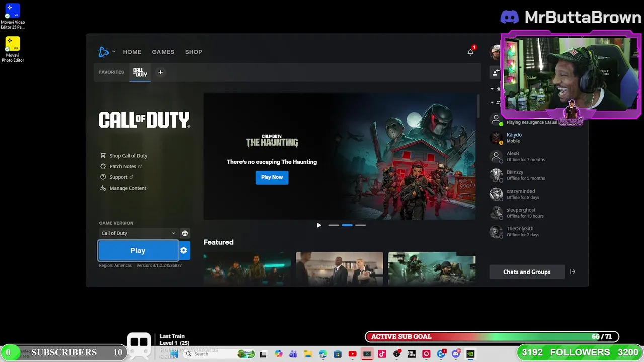644x362 pixels.
Task: Click the taskbar Search box
Action: click(219, 354)
